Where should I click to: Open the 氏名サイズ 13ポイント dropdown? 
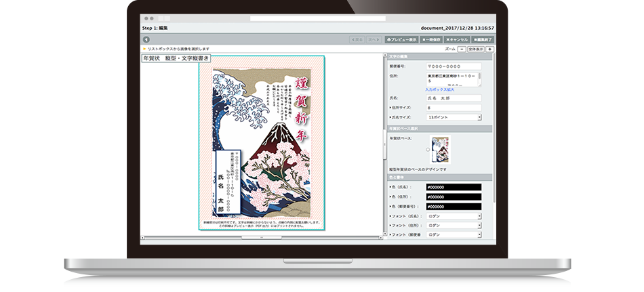454,117
